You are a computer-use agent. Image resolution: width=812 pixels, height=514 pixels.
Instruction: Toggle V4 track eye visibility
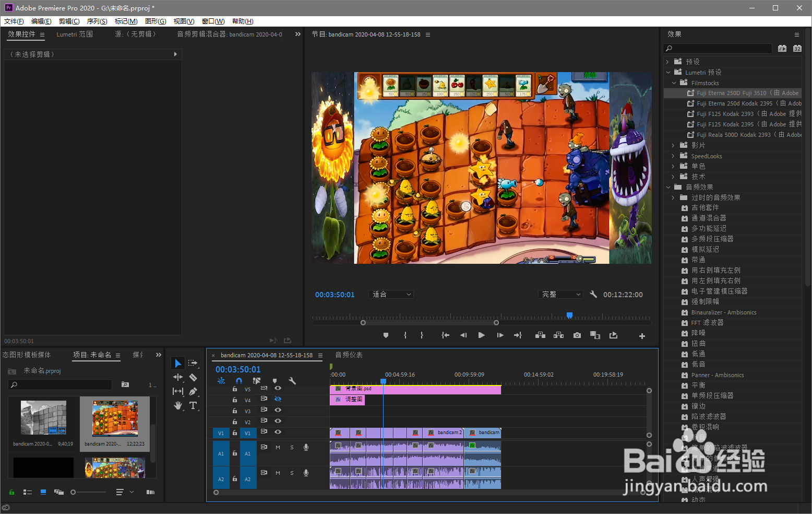278,399
